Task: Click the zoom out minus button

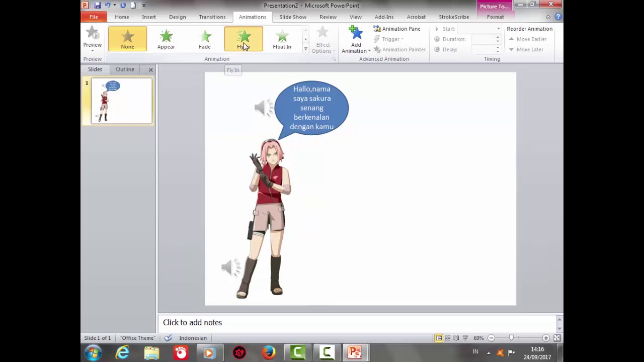Action: (491, 338)
